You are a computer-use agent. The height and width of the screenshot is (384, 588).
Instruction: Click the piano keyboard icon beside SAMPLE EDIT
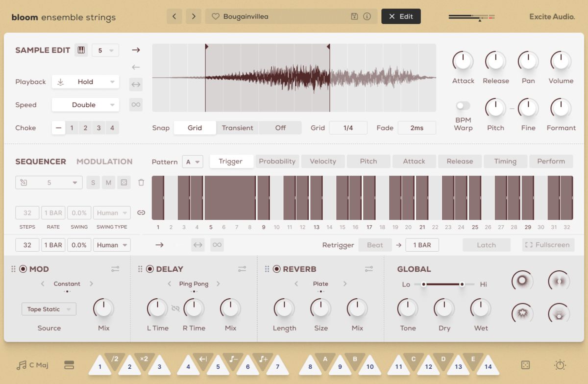[x=81, y=49]
